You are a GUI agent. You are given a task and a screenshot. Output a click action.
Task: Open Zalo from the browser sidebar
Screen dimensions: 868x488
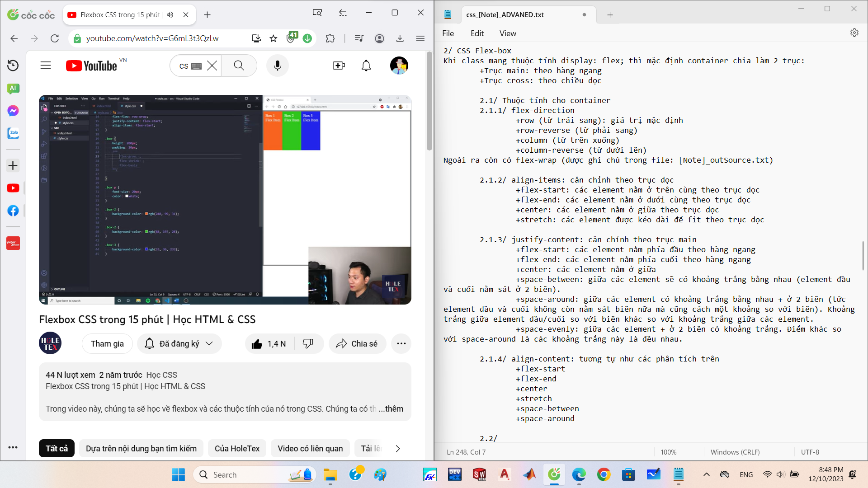13,133
